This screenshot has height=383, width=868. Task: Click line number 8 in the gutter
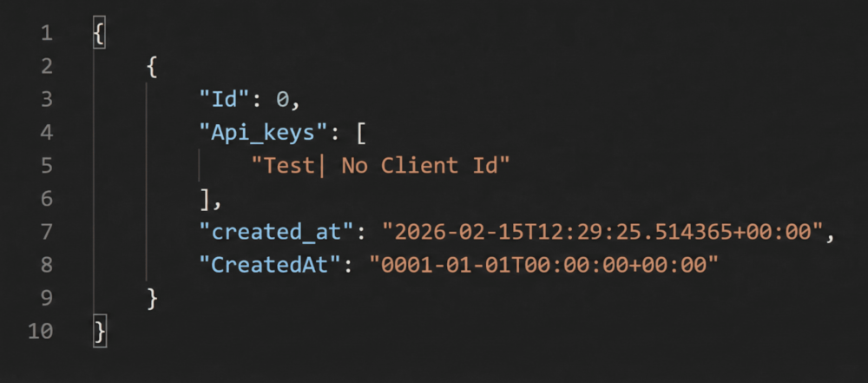(x=45, y=265)
